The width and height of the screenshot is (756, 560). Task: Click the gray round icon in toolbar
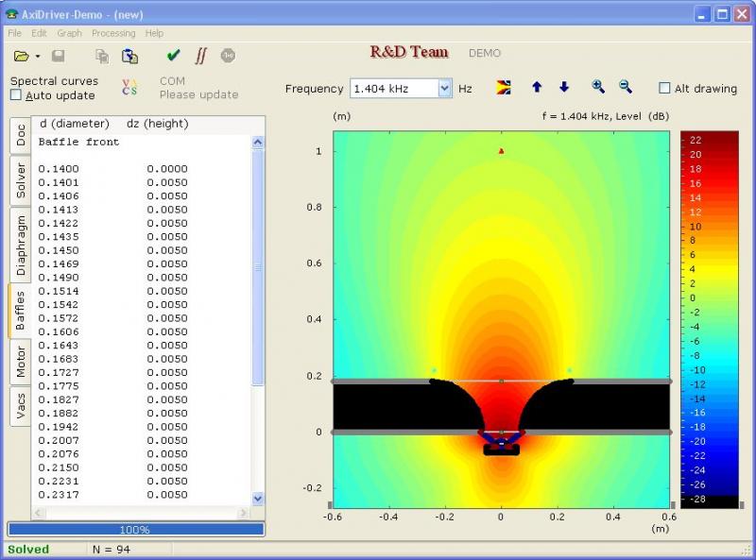click(x=228, y=56)
